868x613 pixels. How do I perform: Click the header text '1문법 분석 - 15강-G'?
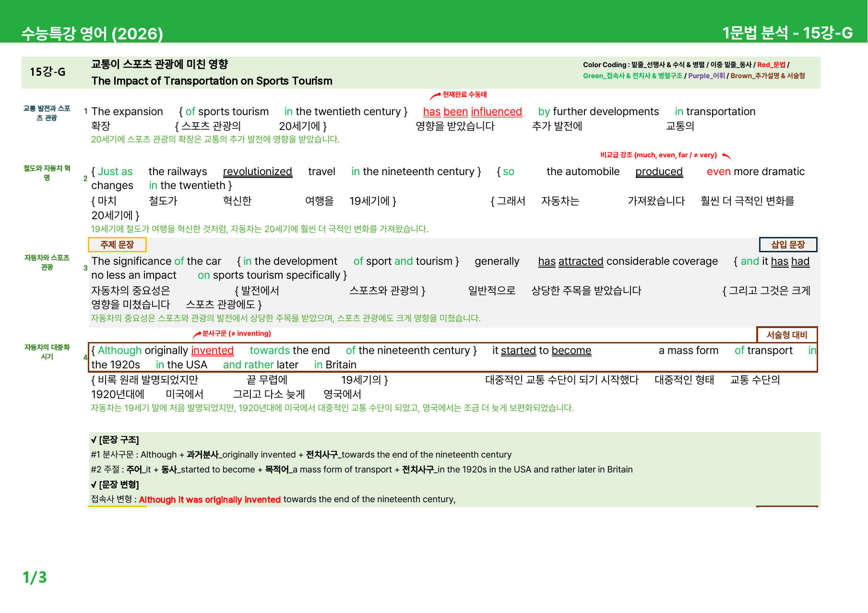pos(787,33)
